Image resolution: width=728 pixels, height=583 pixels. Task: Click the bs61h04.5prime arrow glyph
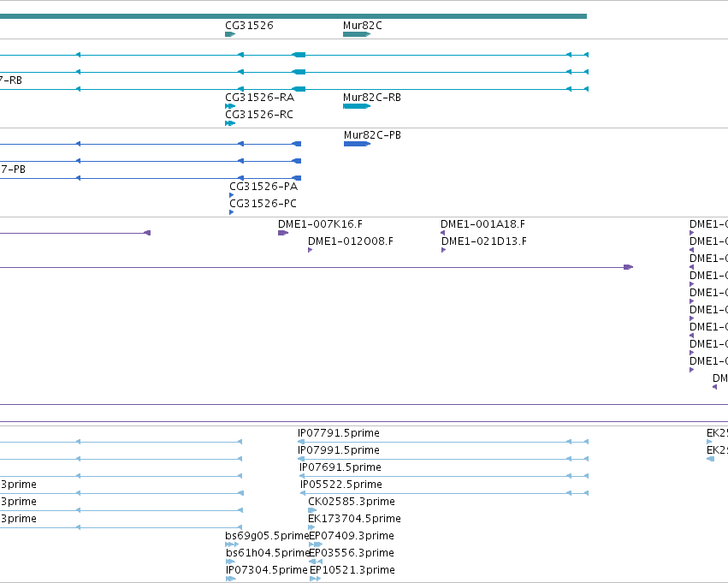coord(230,562)
